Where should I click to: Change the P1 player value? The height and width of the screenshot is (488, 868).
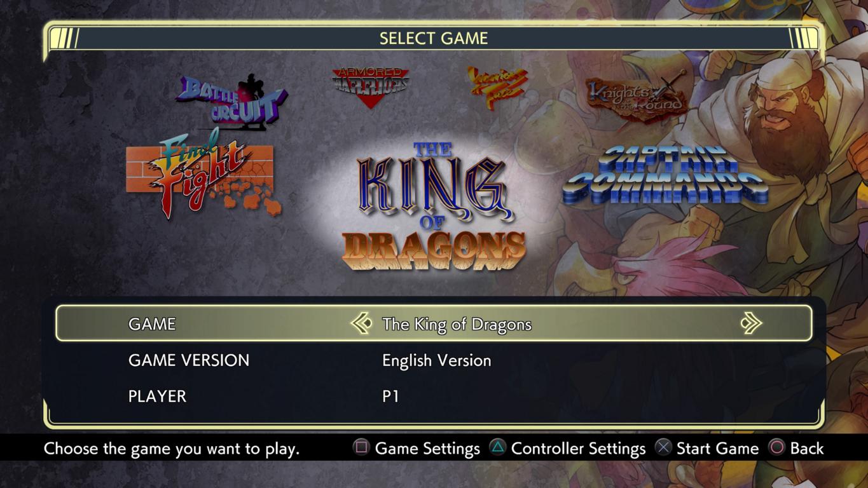click(390, 396)
